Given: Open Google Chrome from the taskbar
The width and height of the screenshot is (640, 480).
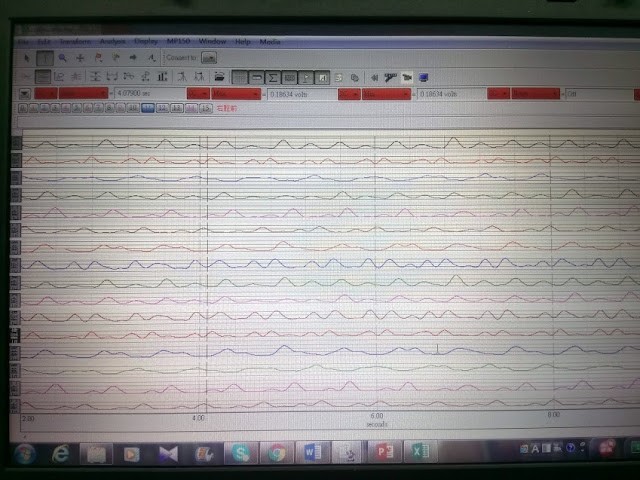Looking at the screenshot, I should pyautogui.click(x=276, y=453).
